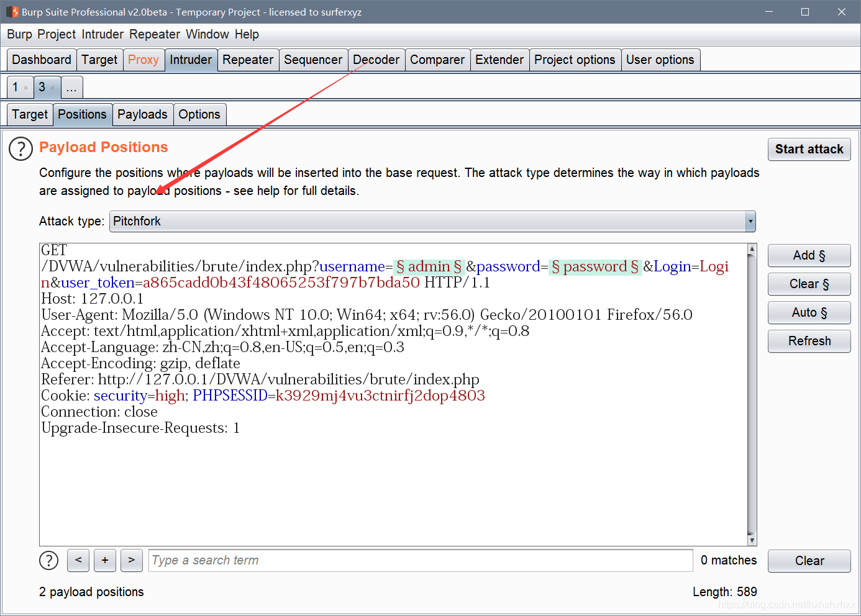Screen dimensions: 861x616
Task: Click the Clear search button
Action: tap(809, 561)
